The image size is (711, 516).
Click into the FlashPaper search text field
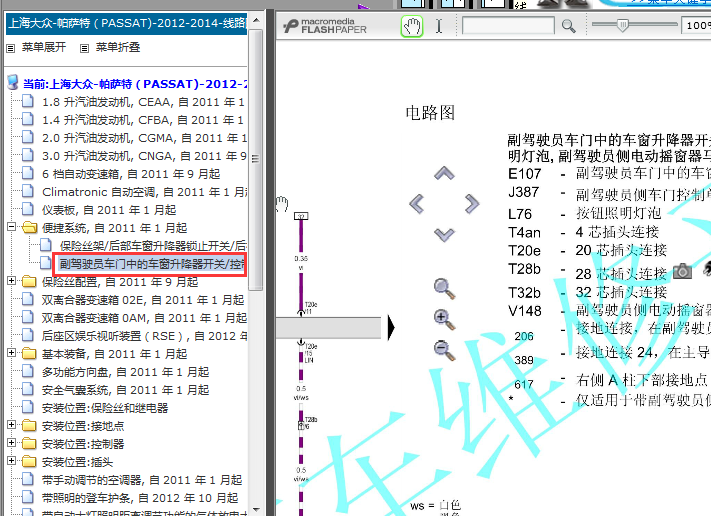tap(508, 25)
